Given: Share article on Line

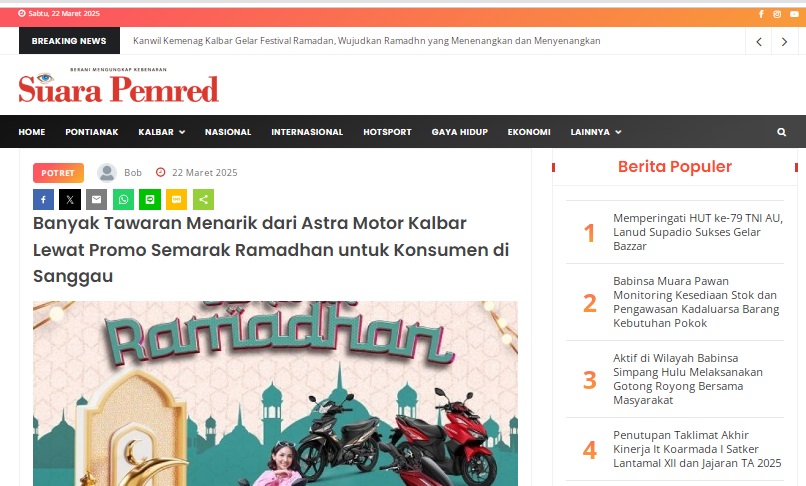Looking at the screenshot, I should pyautogui.click(x=150, y=200).
